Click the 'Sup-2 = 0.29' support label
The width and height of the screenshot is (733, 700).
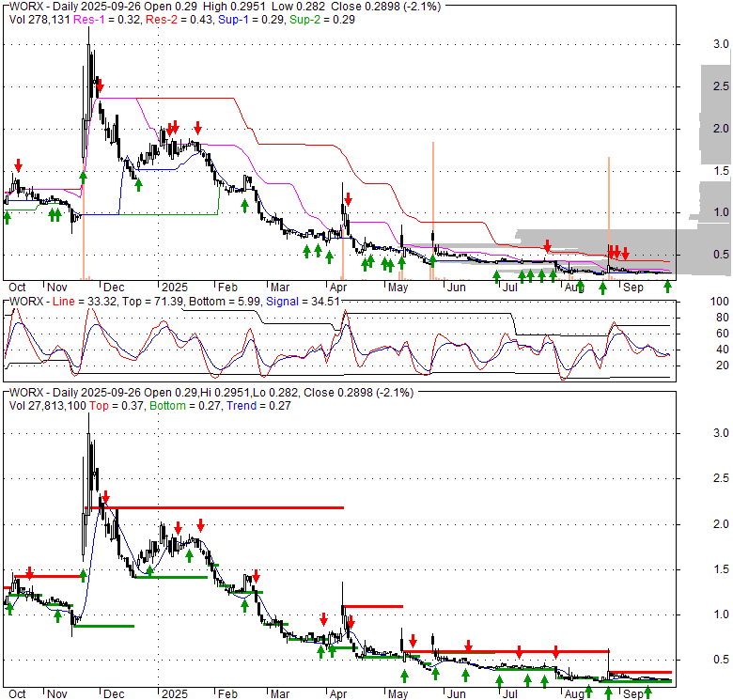pos(322,20)
